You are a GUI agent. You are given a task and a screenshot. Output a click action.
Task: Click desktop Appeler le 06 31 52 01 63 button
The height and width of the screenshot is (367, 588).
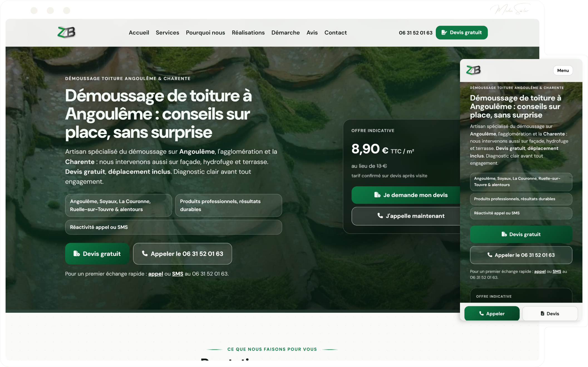click(183, 254)
